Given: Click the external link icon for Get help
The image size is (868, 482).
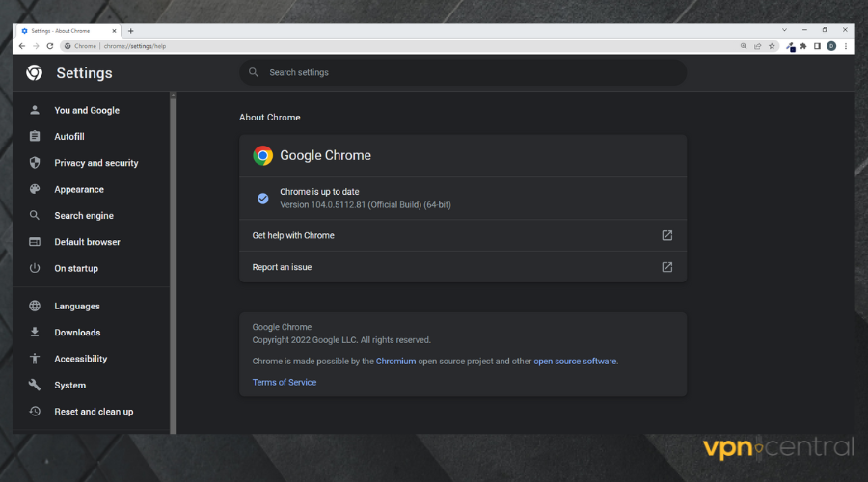Looking at the screenshot, I should (667, 236).
